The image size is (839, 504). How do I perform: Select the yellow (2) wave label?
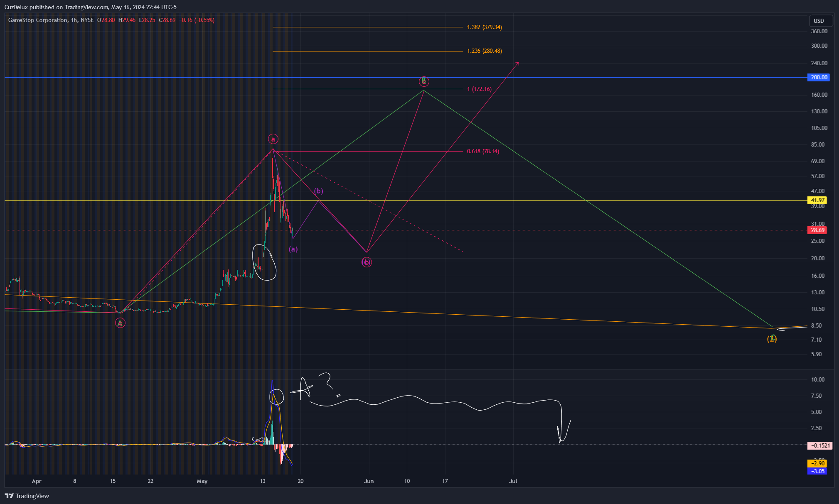(772, 339)
